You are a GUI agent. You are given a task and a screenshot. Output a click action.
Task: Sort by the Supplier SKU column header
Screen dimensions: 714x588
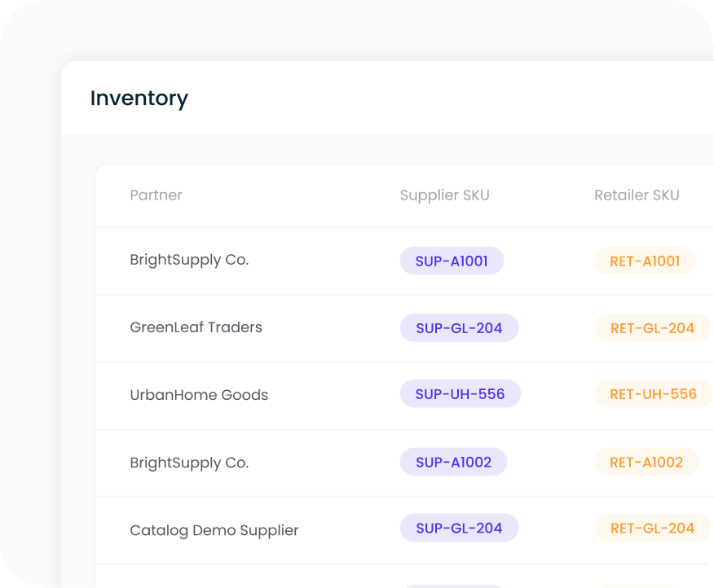(444, 195)
